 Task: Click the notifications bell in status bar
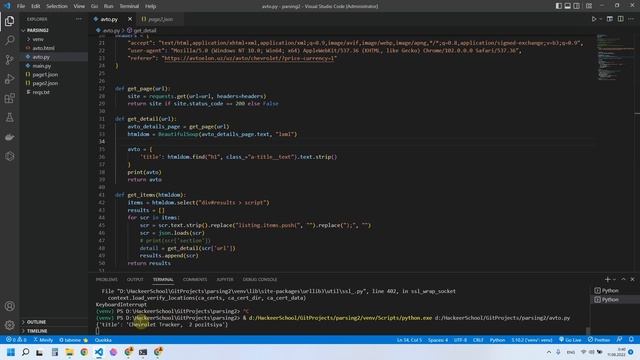click(631, 340)
